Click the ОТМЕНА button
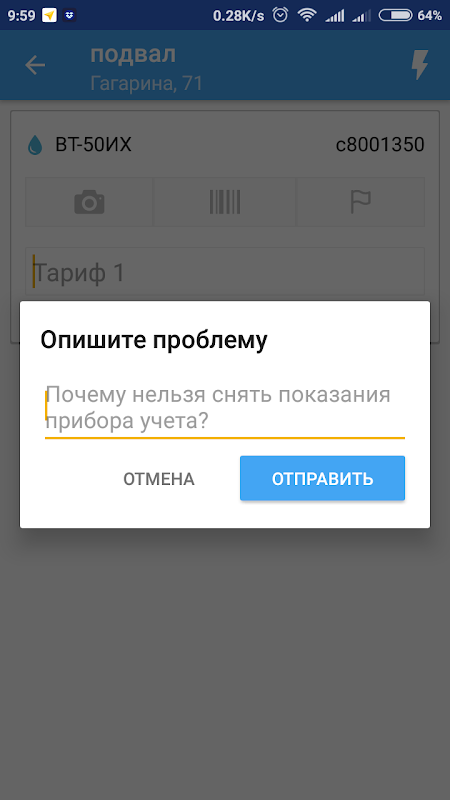The image size is (450, 800). [x=159, y=479]
